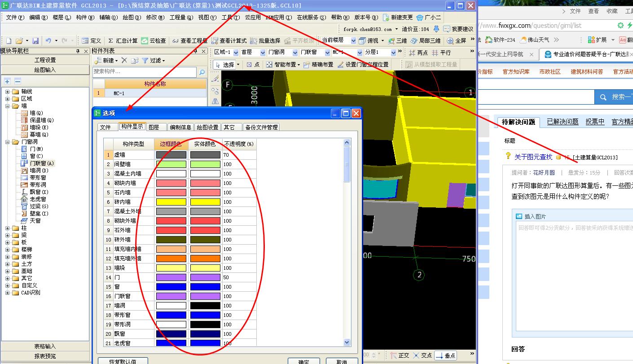Toggle 正交 orthogonal snap
Image resolution: width=633 pixels, height=364 pixels.
click(x=399, y=355)
